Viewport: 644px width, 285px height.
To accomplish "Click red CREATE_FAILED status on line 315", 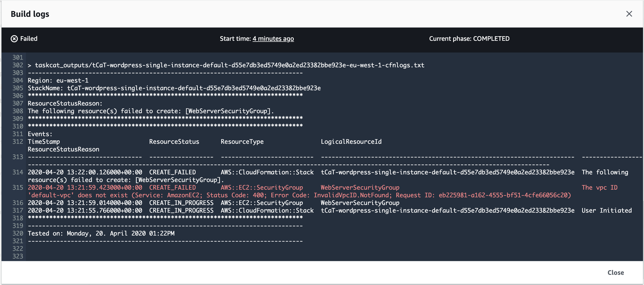I will coord(172,188).
